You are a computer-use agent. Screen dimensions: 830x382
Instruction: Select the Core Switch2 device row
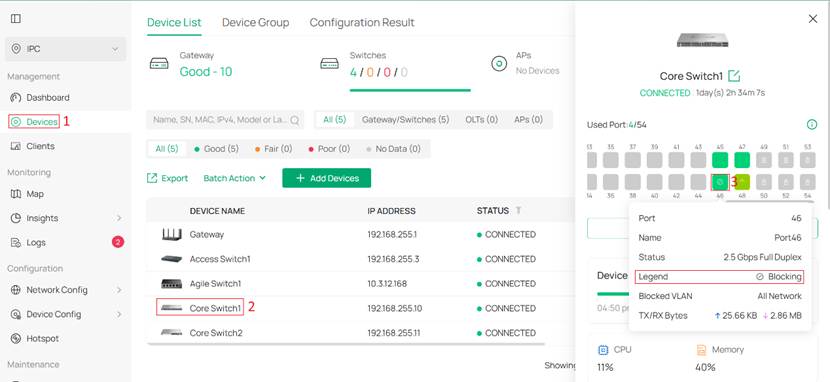click(x=361, y=333)
